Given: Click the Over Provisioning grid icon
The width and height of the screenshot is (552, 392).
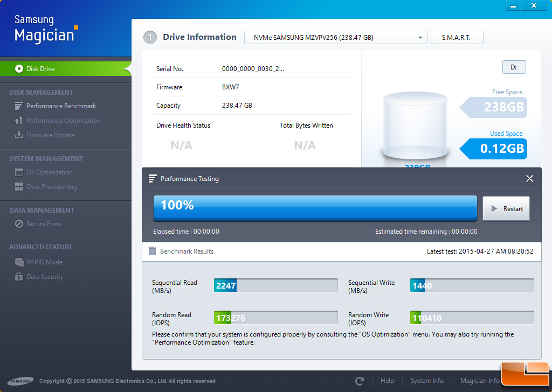Looking at the screenshot, I should [x=19, y=187].
